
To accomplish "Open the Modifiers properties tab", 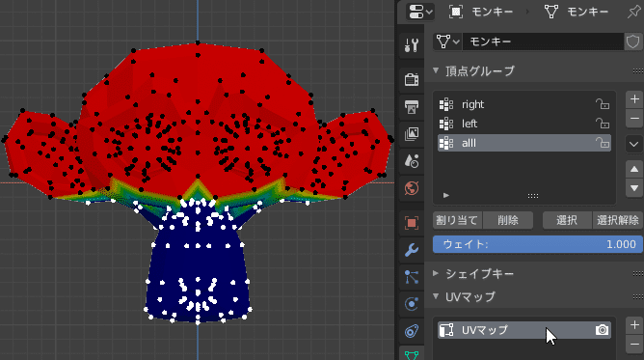I will [x=411, y=249].
